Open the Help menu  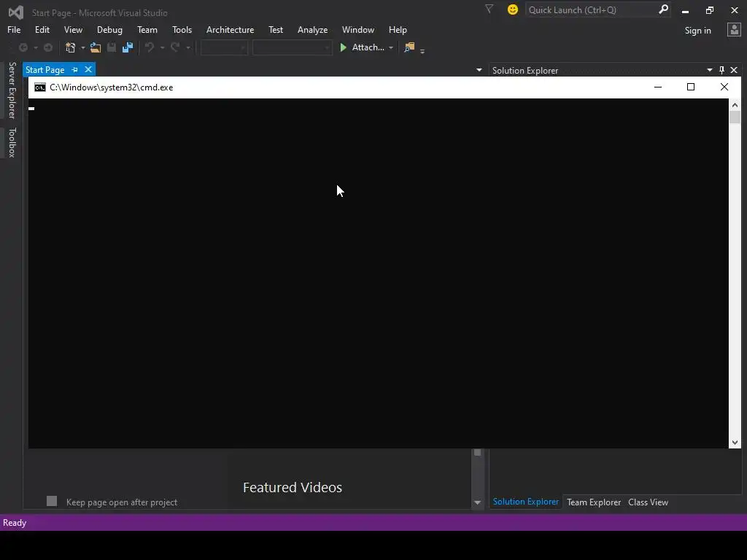(x=398, y=29)
